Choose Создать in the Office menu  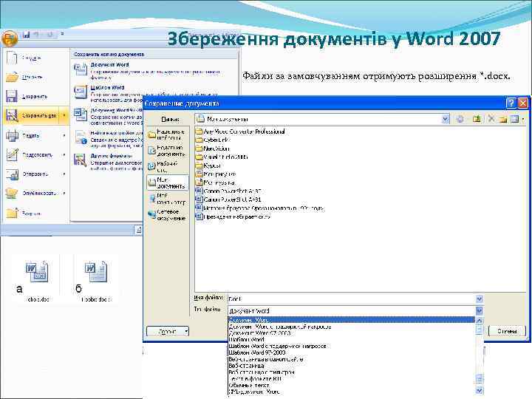pyautogui.click(x=36, y=58)
